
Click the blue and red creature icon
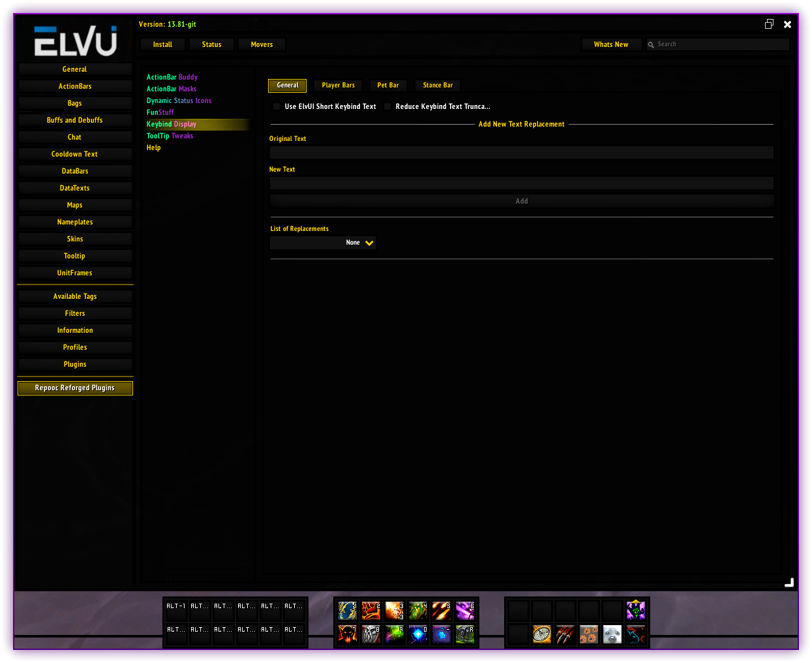point(636,634)
